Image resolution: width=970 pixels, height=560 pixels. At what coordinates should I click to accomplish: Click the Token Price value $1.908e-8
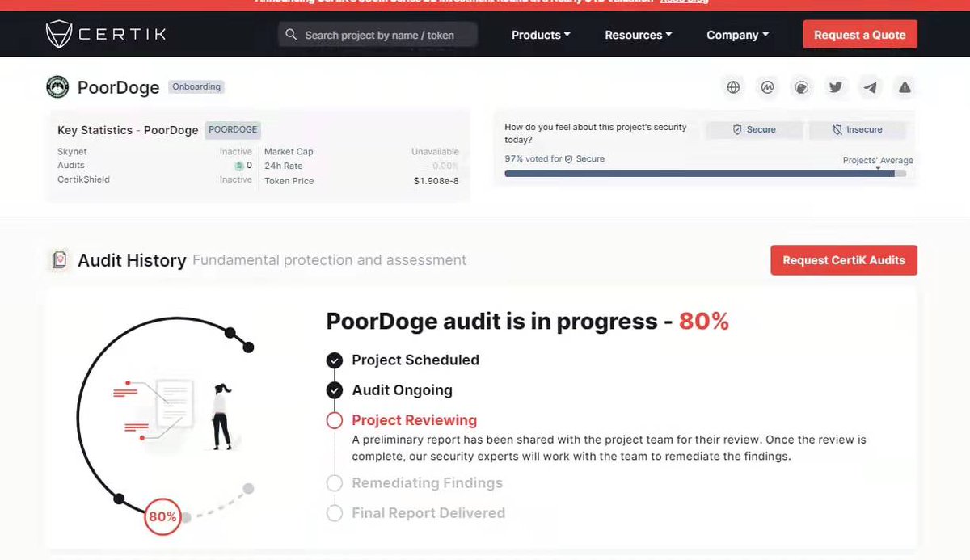click(x=436, y=181)
